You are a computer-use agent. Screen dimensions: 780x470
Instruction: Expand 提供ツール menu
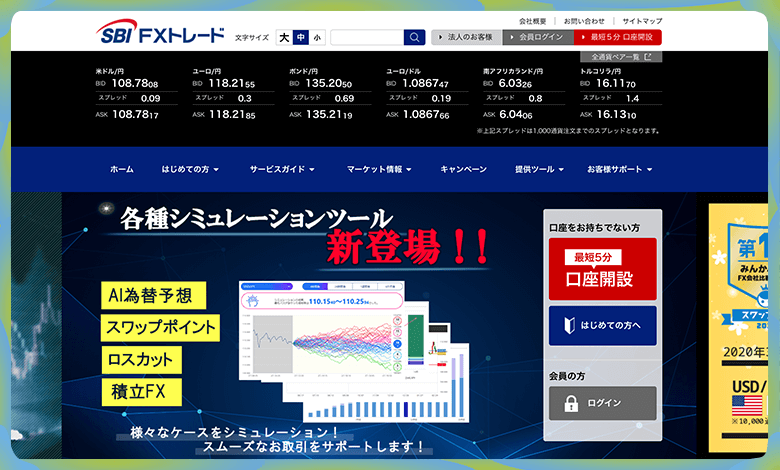coord(539,169)
